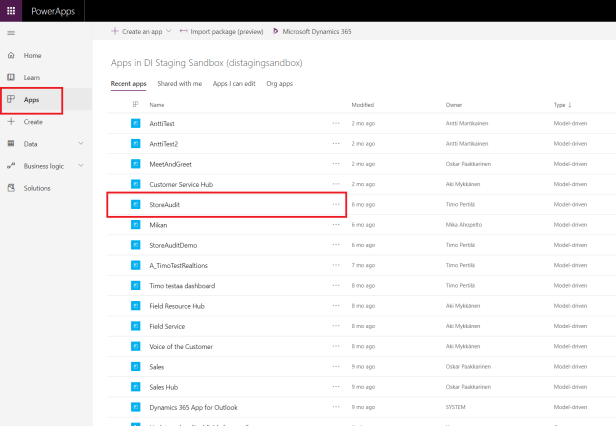
Task: Click the StoreAuditDemo app tile icon
Action: (x=136, y=245)
